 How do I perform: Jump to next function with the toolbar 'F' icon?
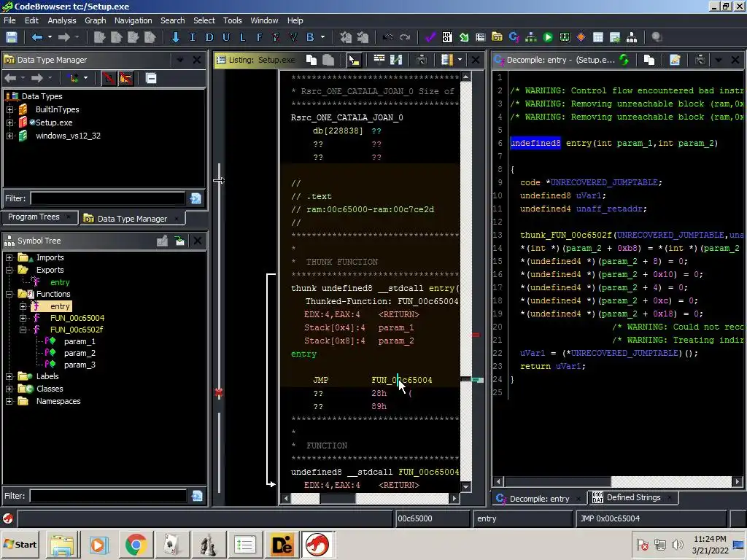click(x=259, y=37)
